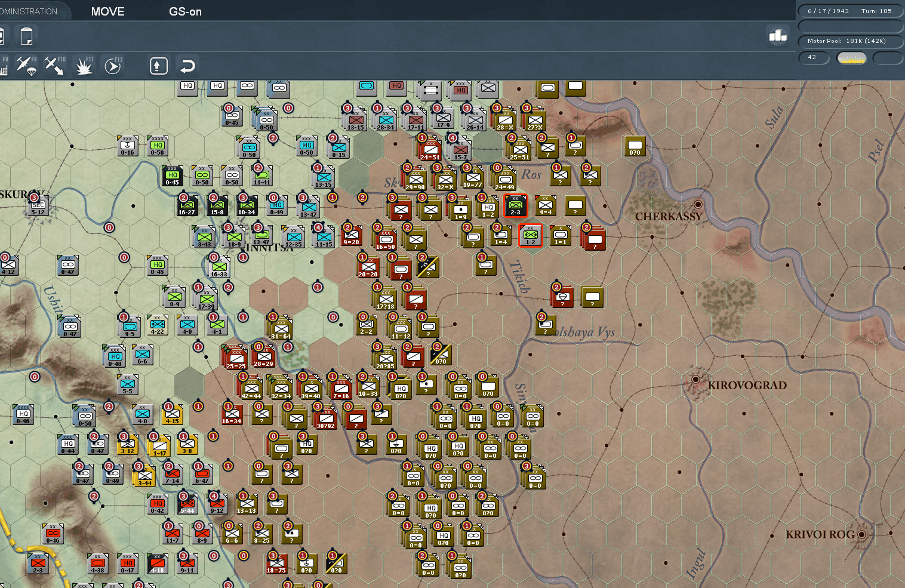Open the bar chart statistics icon
This screenshot has width=905, height=588.
(x=778, y=36)
